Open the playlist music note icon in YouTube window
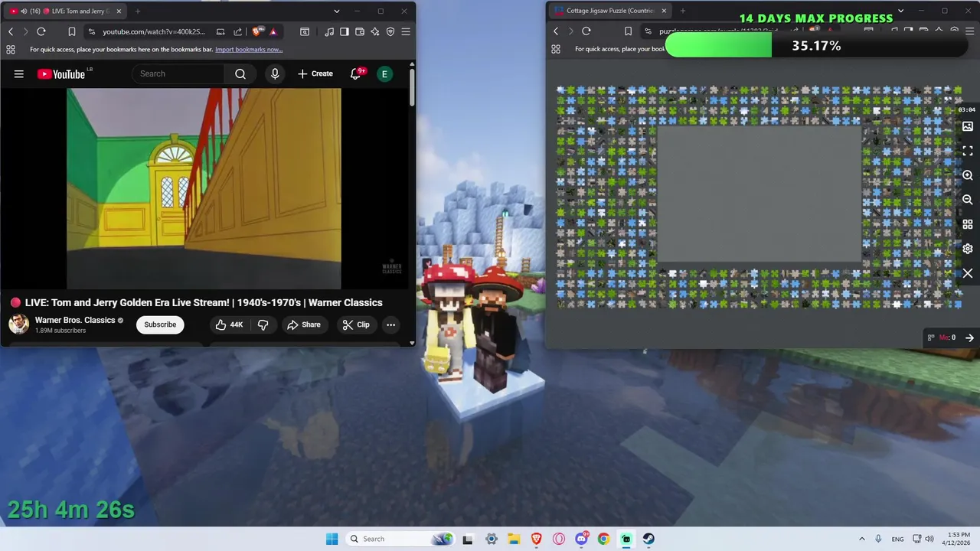 329,31
